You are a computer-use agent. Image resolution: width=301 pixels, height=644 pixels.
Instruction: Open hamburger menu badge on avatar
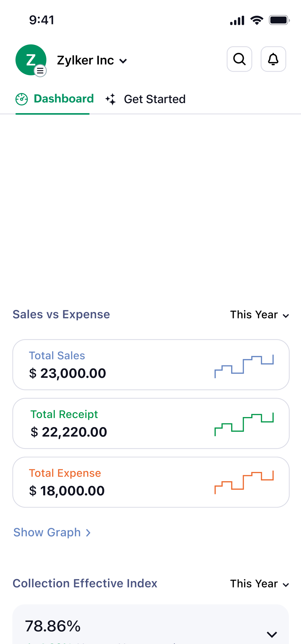[x=40, y=71]
